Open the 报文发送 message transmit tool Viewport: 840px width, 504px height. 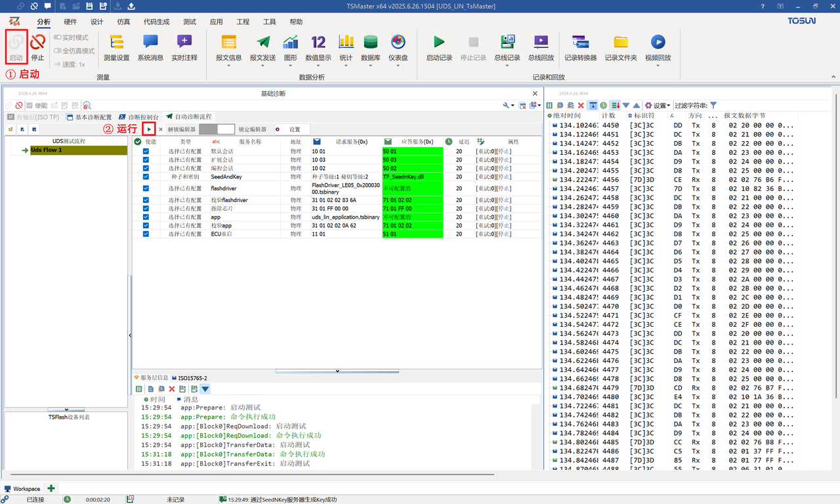[262, 46]
